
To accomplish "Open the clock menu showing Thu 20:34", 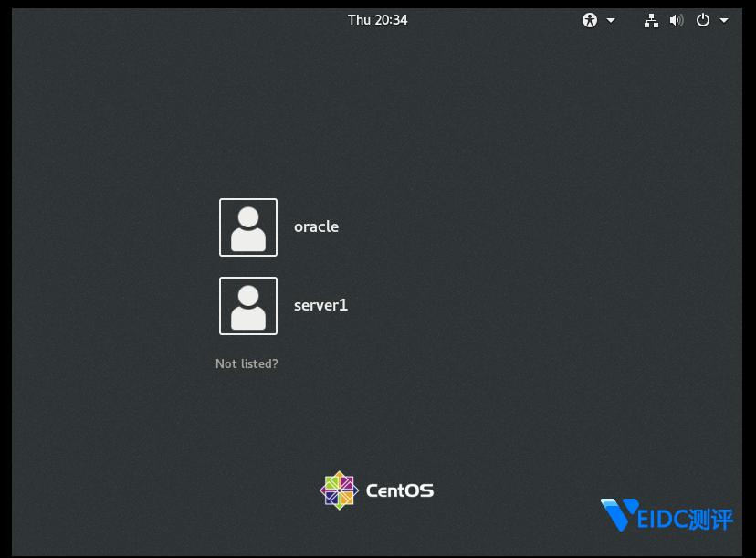I will (x=377, y=19).
